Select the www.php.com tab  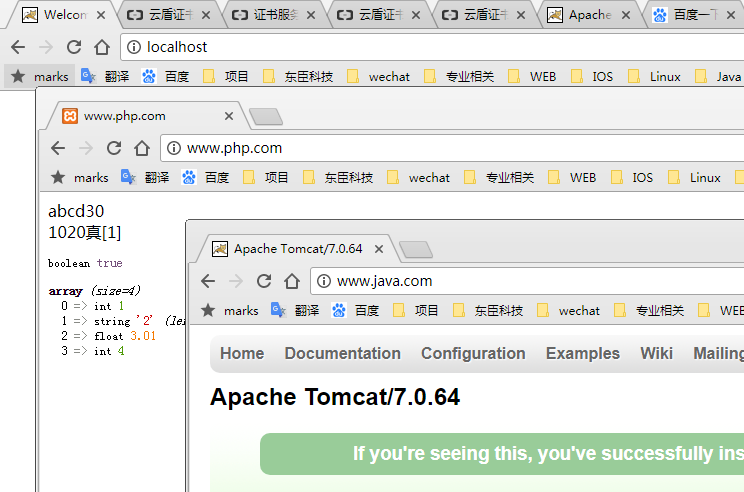147,116
